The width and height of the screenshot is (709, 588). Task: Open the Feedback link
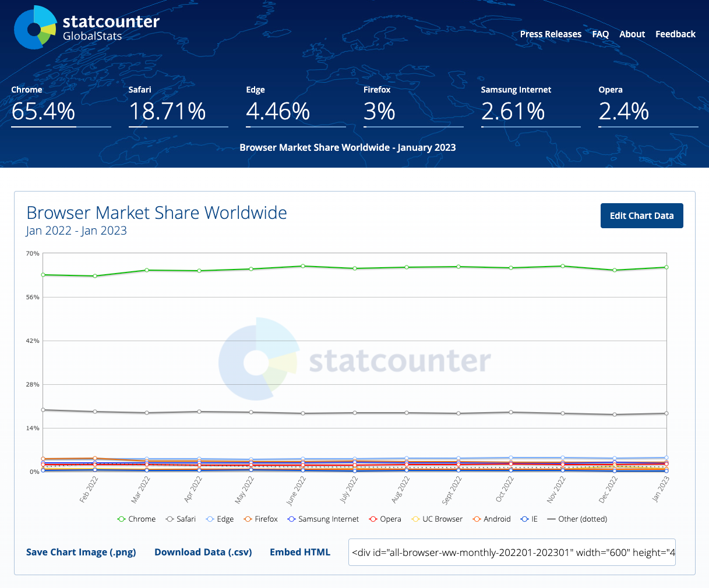[x=675, y=34]
